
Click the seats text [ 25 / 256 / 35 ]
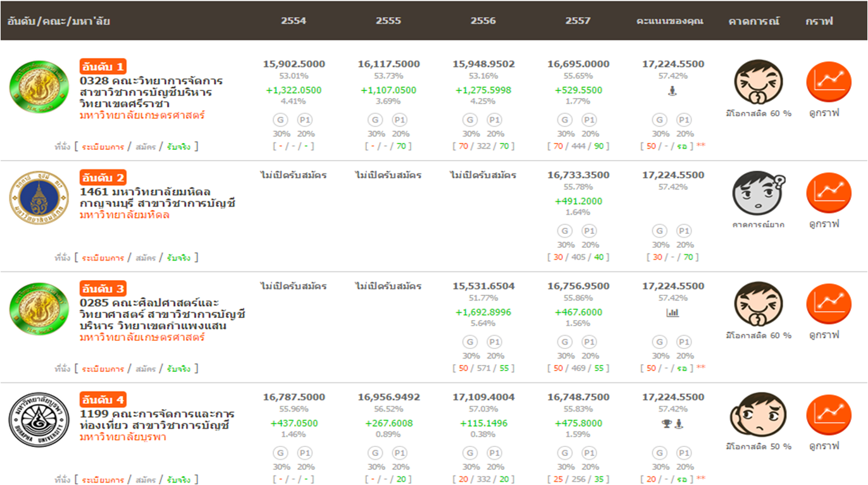[578, 480]
